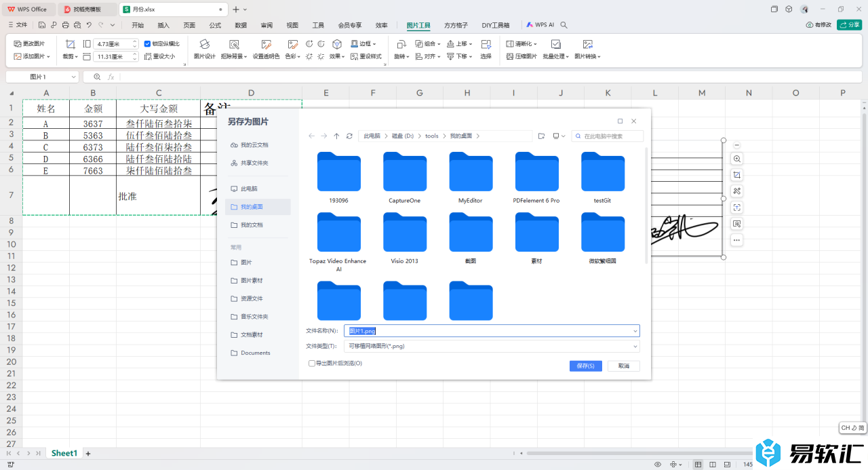Image resolution: width=868 pixels, height=470 pixels.
Task: Toggle 锁定纵横比 lock aspect ratio checkbox
Action: pyautogui.click(x=148, y=43)
